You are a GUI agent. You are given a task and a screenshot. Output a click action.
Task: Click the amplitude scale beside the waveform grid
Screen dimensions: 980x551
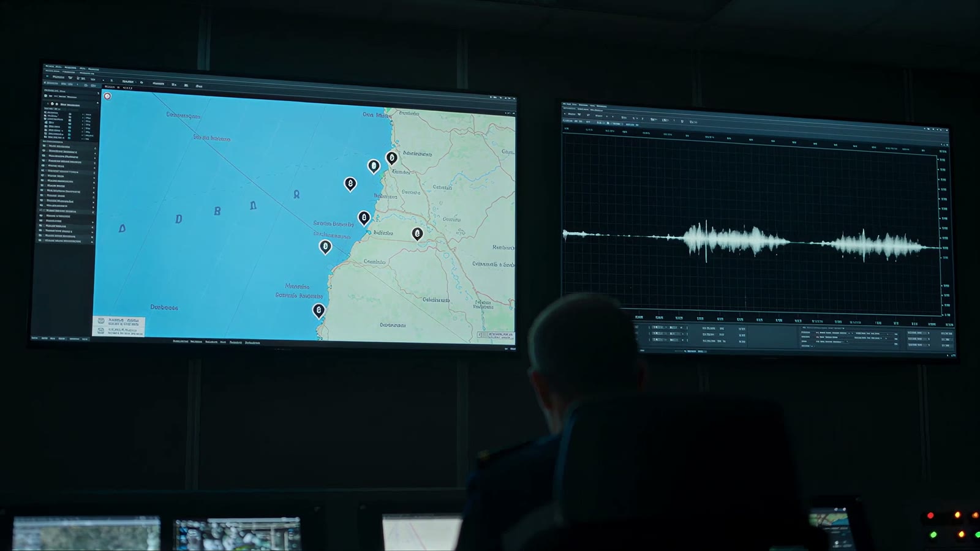pyautogui.click(x=944, y=236)
